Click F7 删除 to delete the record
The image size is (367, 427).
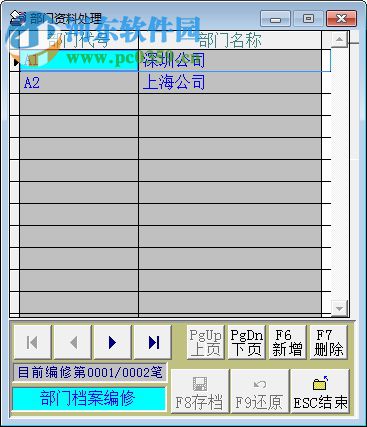[328, 342]
